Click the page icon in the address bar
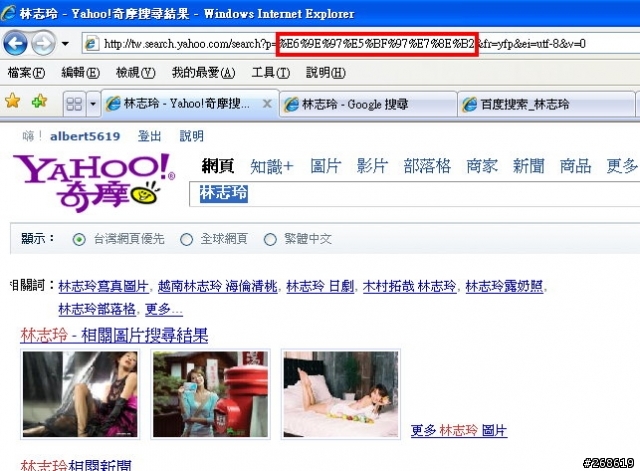 point(91,43)
